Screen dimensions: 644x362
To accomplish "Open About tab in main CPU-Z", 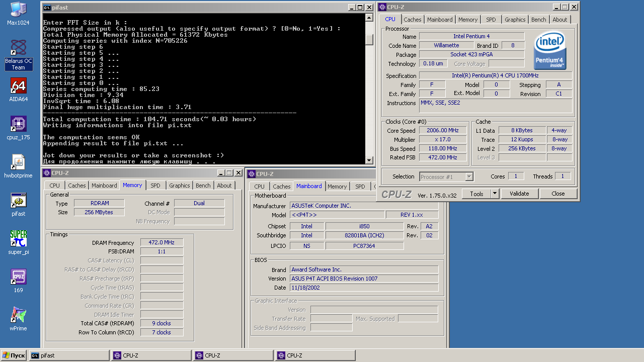I will (x=560, y=20).
